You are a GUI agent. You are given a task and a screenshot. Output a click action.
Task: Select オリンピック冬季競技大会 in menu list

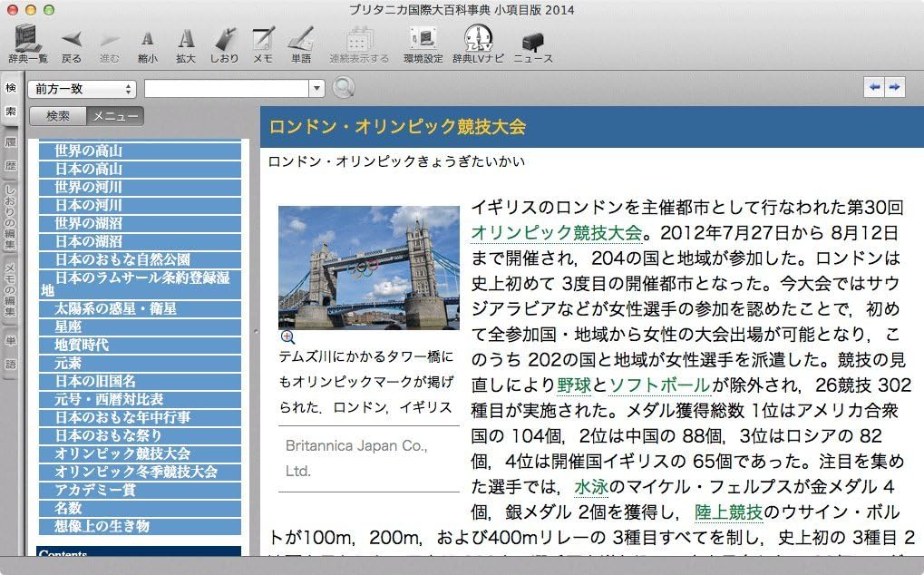coord(136,472)
